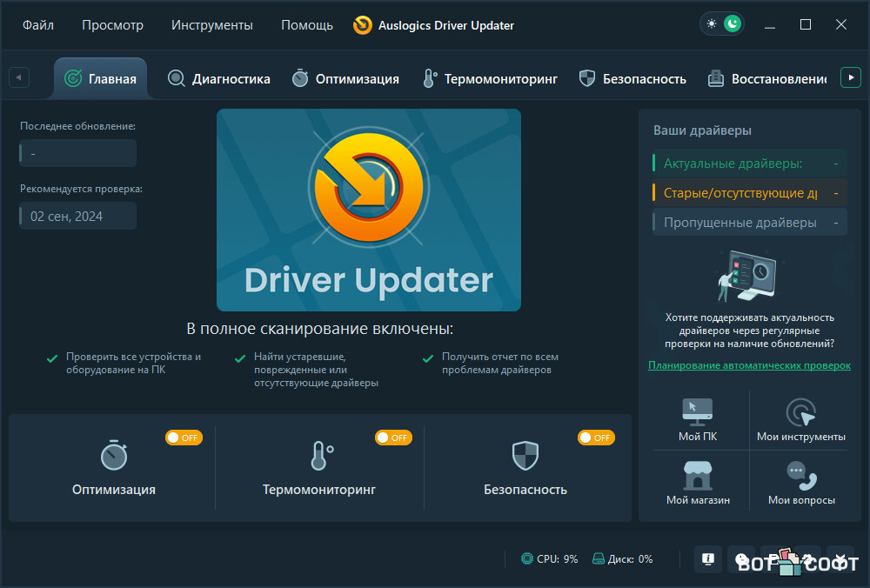870x588 pixels.
Task: Click the 'Ваши драйверы' panel heading
Action: 702,130
